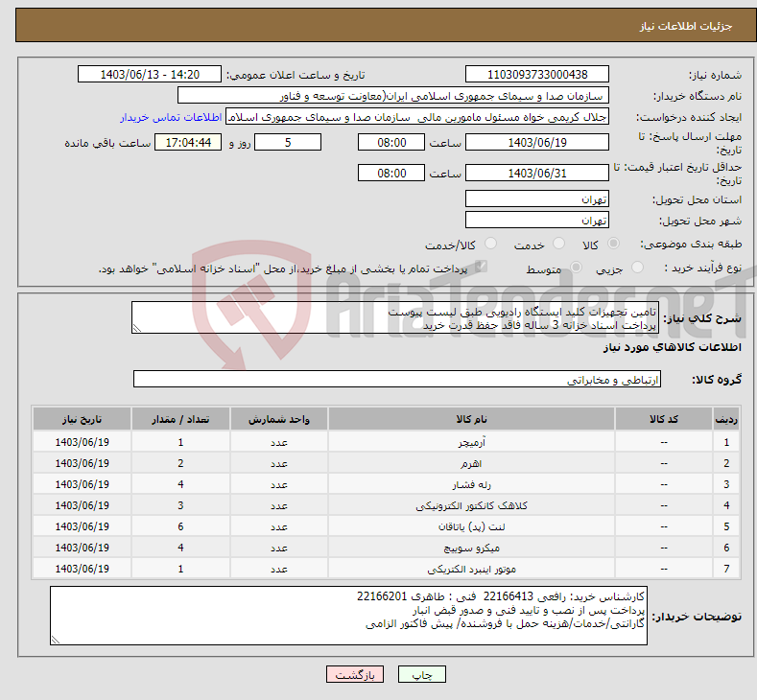Click the announcement date field 1403/06/13 - 14:20

coord(150,74)
